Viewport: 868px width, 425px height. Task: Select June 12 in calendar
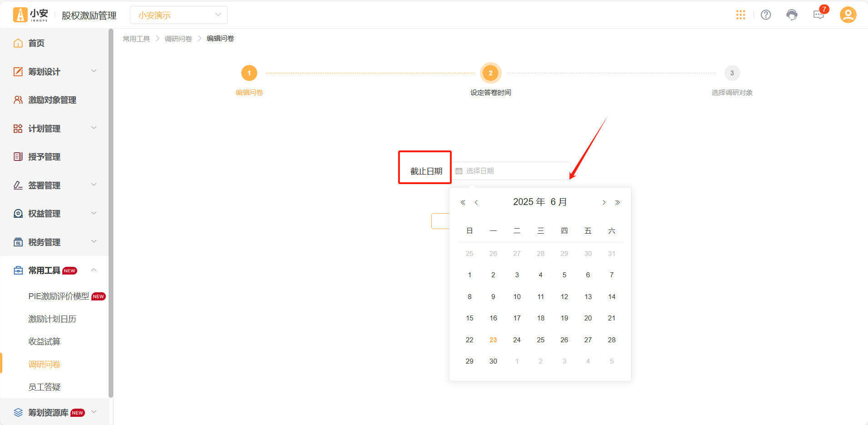tap(564, 297)
